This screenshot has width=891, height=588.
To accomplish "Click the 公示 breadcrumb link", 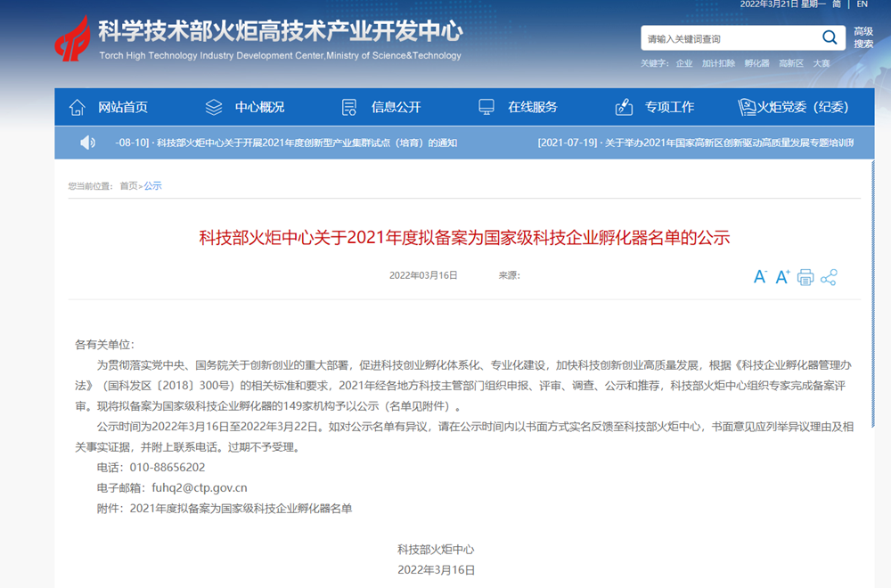I will (x=152, y=186).
